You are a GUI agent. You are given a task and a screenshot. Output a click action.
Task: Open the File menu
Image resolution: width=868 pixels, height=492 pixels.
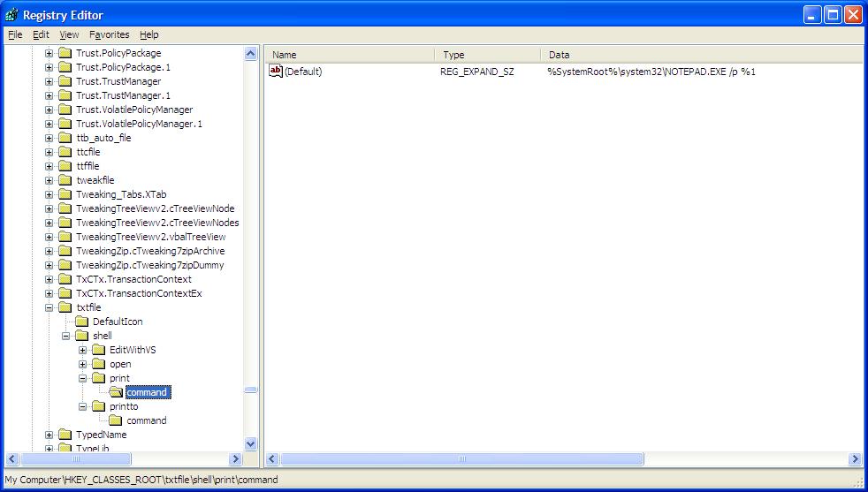(x=15, y=34)
